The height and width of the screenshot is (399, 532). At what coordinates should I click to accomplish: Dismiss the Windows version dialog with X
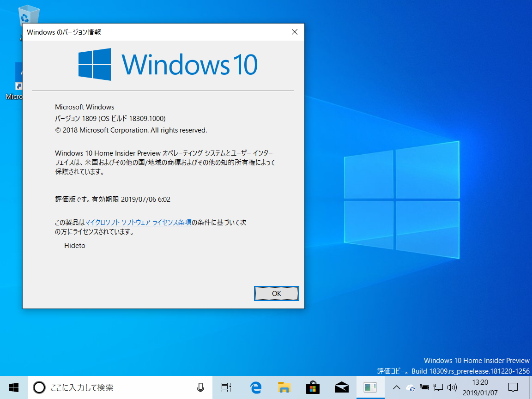(x=294, y=32)
